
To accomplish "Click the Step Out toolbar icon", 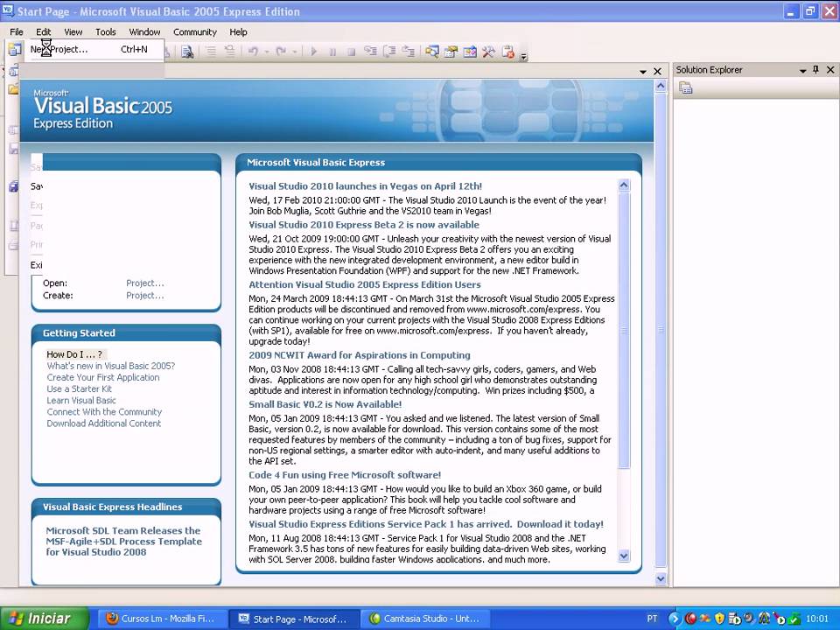I will click(409, 52).
